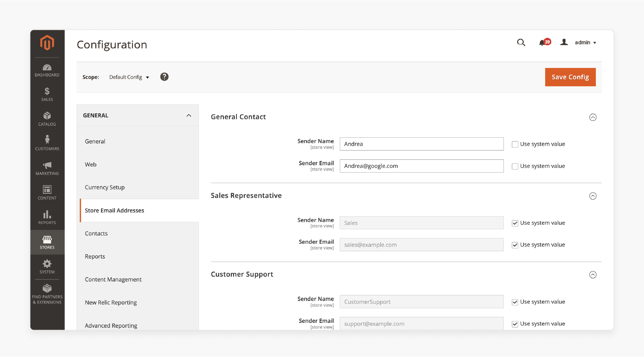Click the disabled Sales sender name field

[422, 223]
